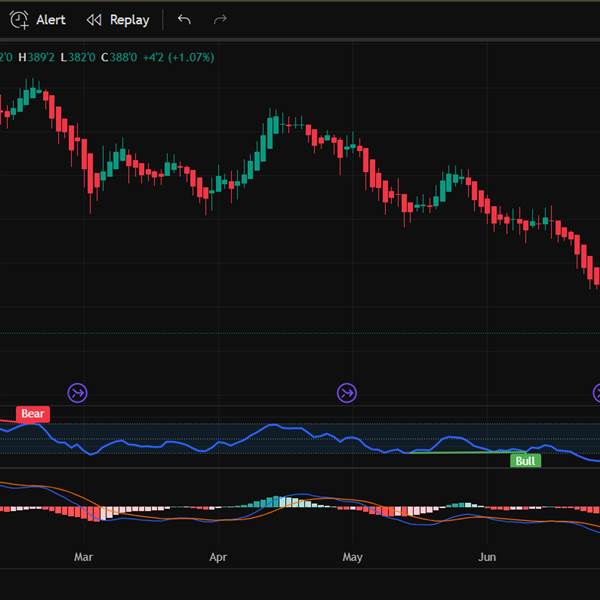
Task: Undo the last chart action
Action: [184, 19]
